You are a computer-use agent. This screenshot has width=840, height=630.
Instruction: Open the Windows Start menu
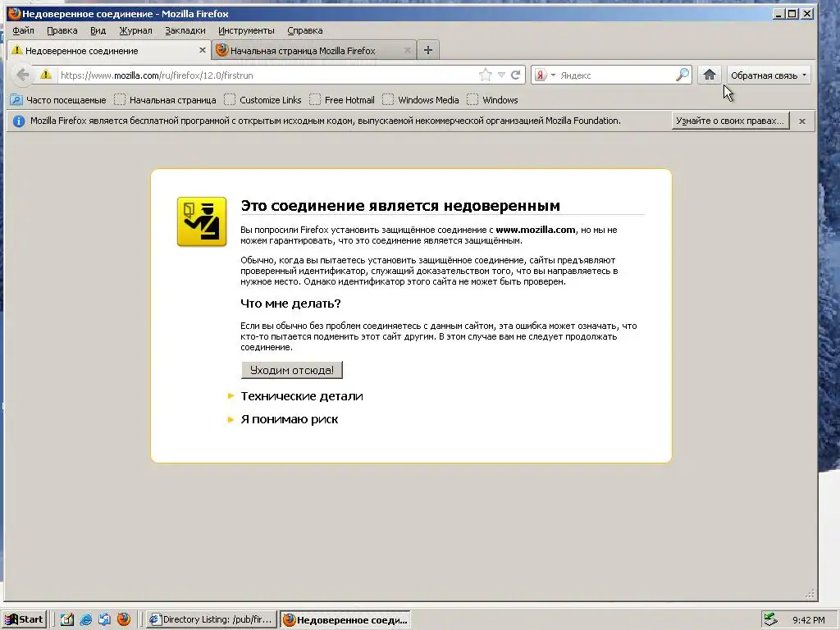24,619
